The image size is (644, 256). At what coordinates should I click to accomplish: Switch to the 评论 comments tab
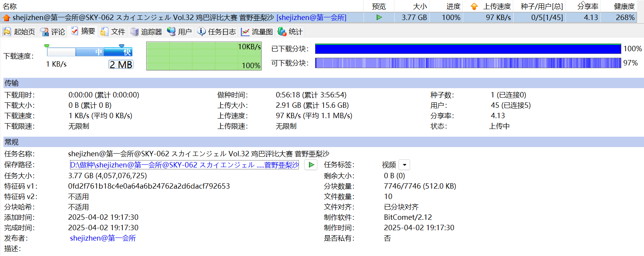coord(53,32)
